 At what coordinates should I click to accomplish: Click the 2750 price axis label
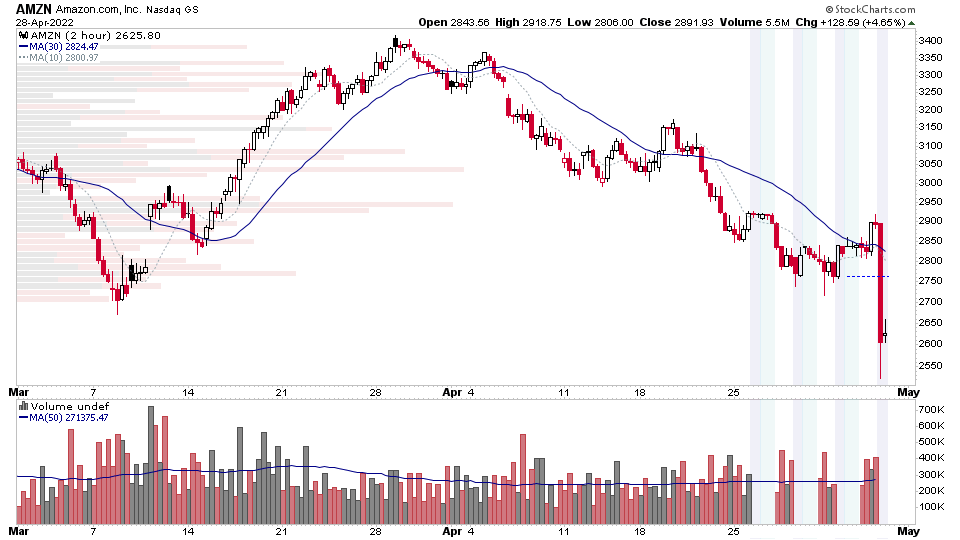click(x=930, y=280)
